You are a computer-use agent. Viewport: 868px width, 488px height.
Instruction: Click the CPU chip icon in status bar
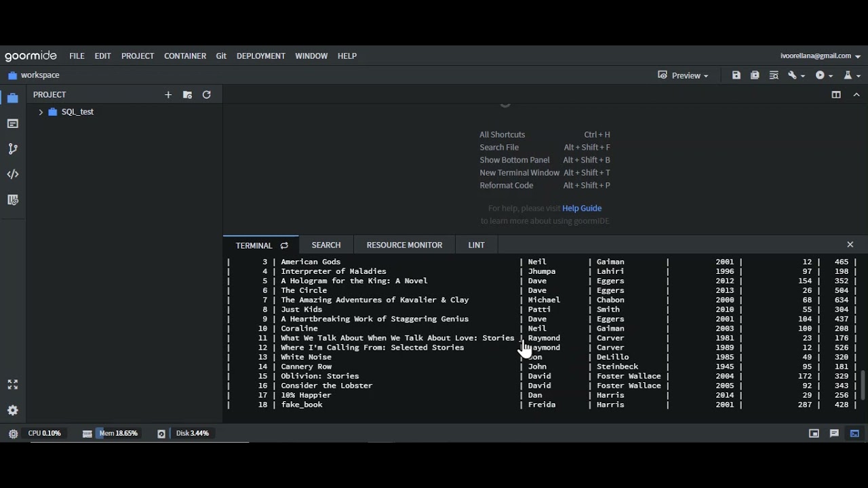click(13, 434)
